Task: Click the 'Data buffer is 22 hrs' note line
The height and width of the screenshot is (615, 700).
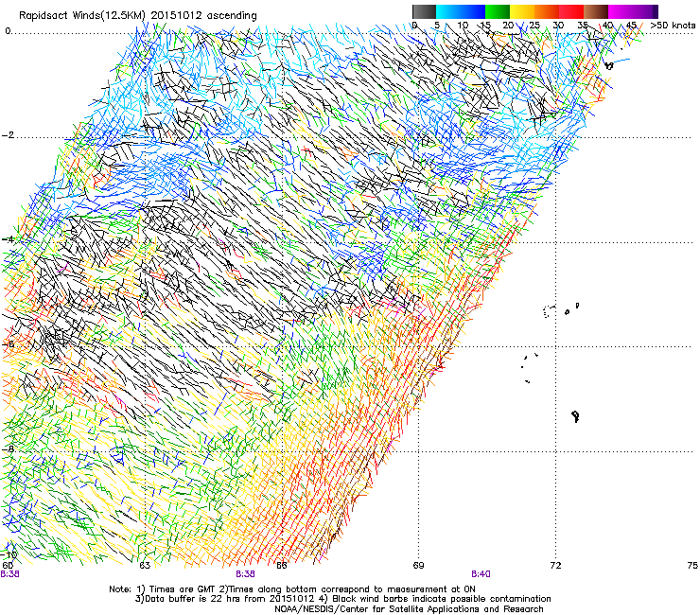Action: [x=342, y=599]
